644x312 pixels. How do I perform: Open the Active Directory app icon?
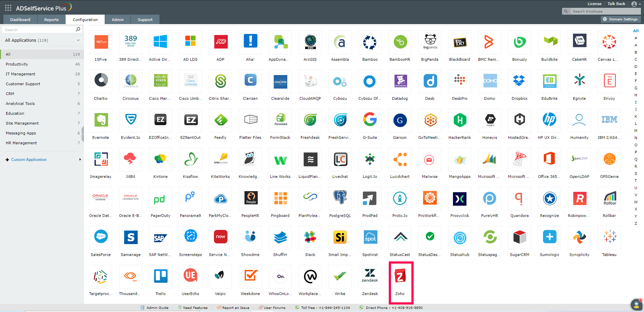(x=160, y=42)
